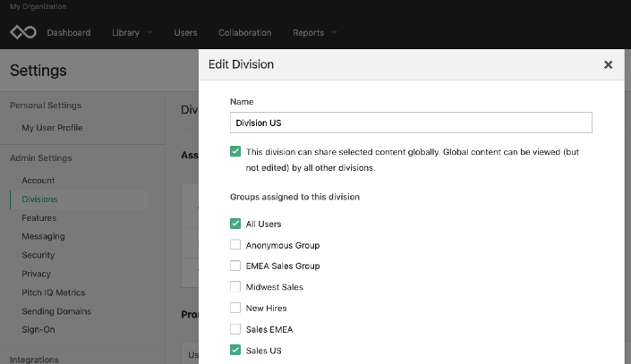This screenshot has width=631, height=364.
Task: Edit the Division US name field
Action: click(x=411, y=123)
